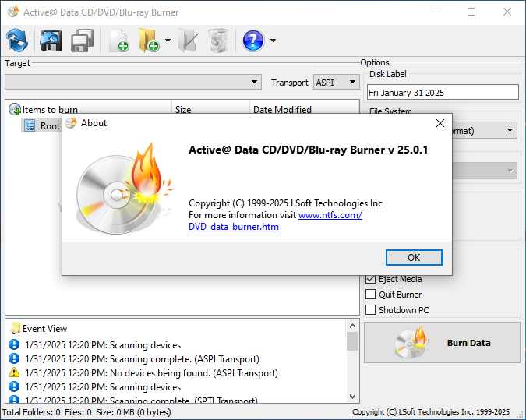Select 'No devices being found. (ASPI Transport)' event
The image size is (526, 420).
pos(152,373)
